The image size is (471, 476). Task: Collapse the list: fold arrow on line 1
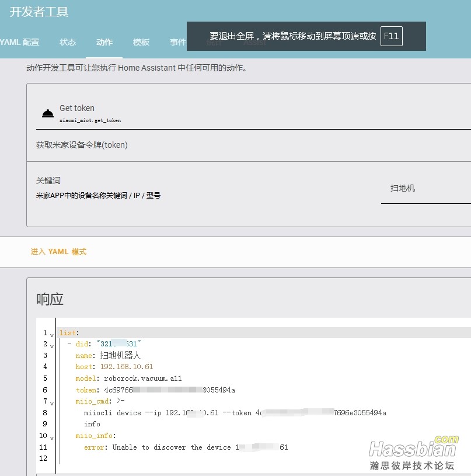tap(52, 335)
